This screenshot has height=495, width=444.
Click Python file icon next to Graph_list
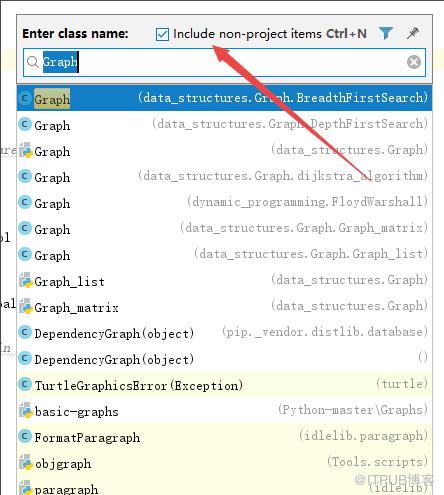26,281
